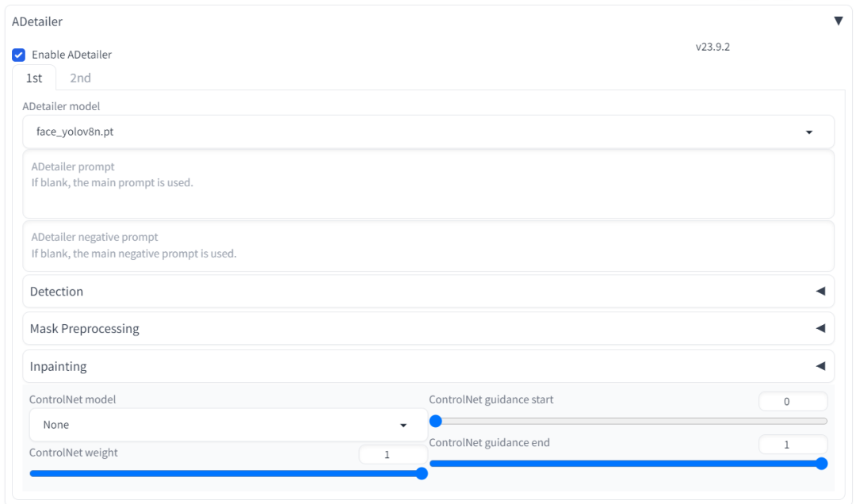
Task: Expand the Detection section
Action: (x=429, y=291)
